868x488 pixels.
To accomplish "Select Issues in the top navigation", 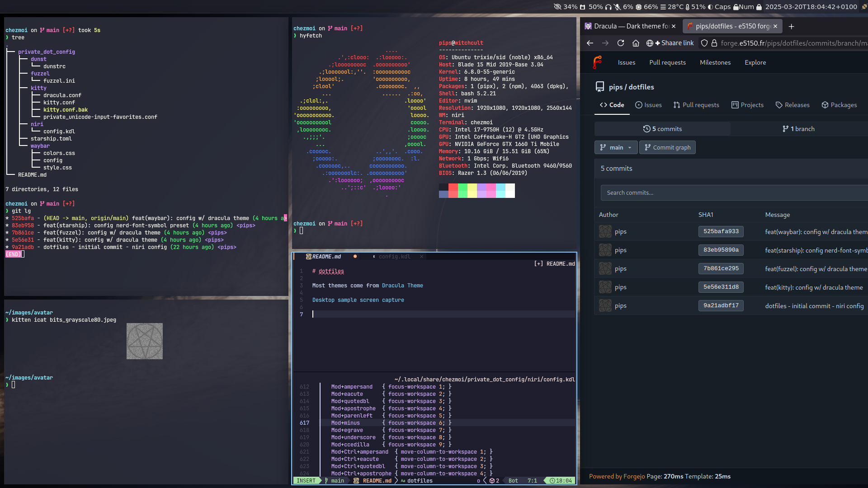I will (626, 62).
